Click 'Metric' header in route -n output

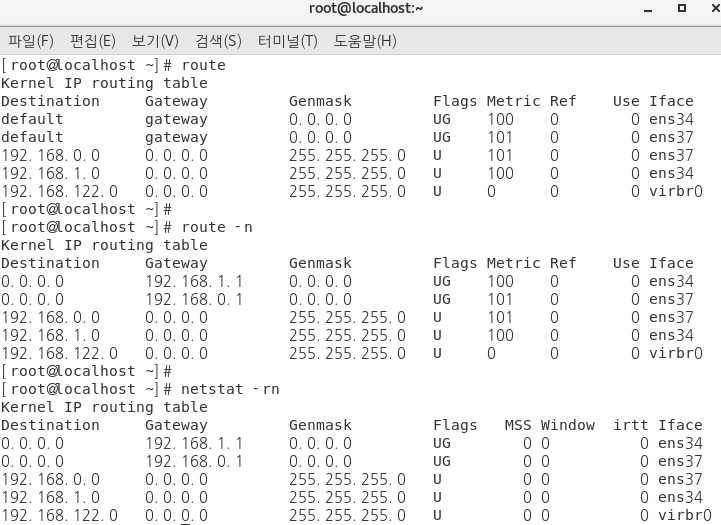(514, 263)
